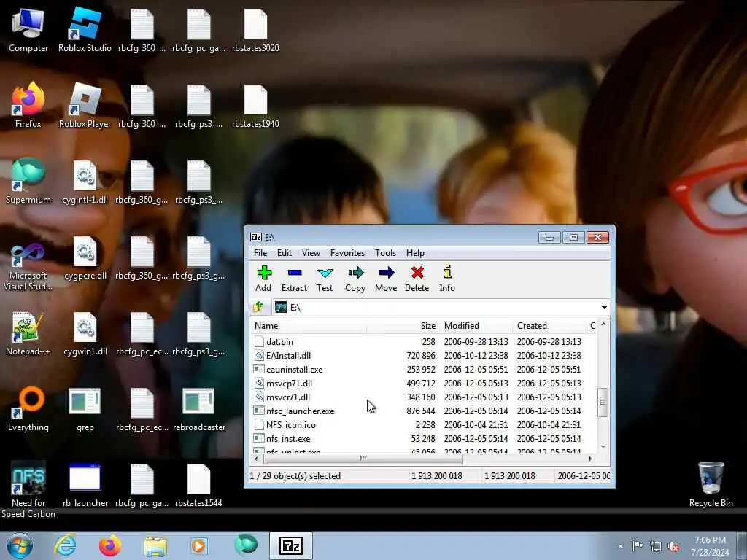Select the cygpcre.dll desktop file

(85, 257)
